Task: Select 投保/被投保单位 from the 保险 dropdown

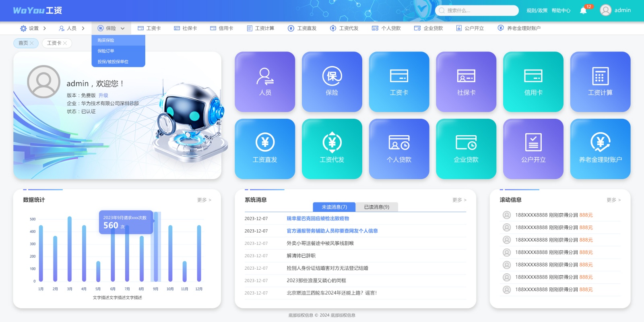Action: pos(118,62)
